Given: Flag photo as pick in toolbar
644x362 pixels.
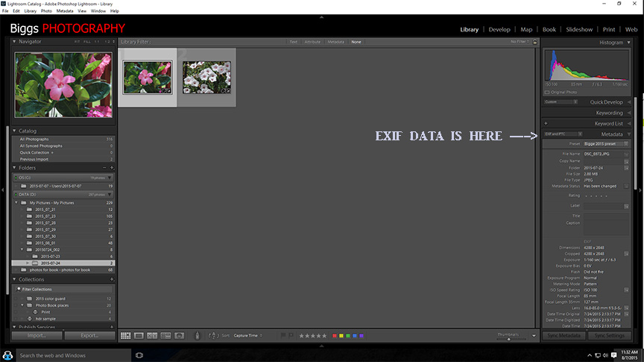Looking at the screenshot, I should pos(283,336).
